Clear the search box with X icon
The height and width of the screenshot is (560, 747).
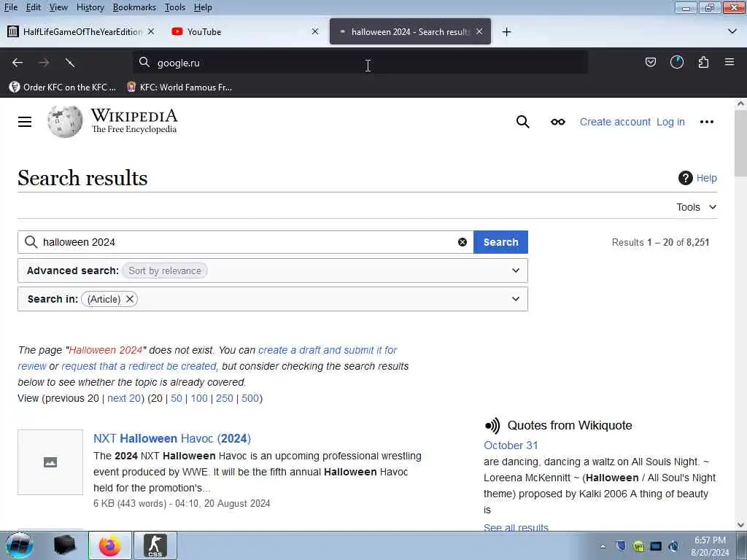tap(462, 242)
